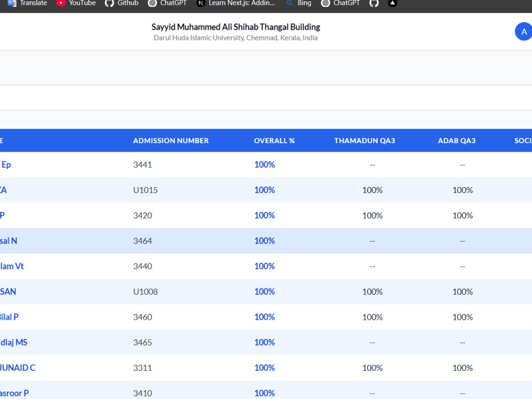Click the ADAB QA3 column header
Viewport: 532px width, 399px height.
pyautogui.click(x=456, y=140)
